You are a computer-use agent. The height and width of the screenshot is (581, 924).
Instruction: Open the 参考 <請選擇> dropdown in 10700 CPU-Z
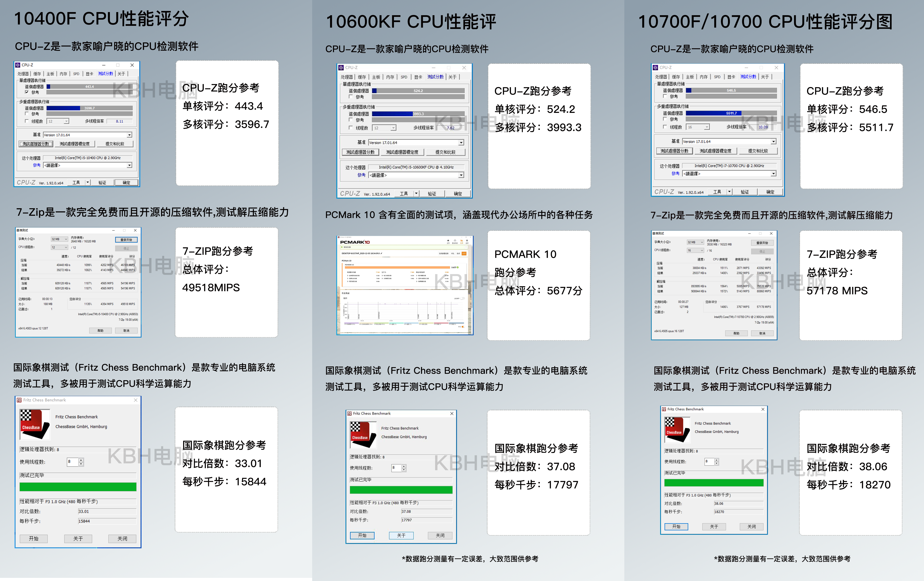[729, 173]
